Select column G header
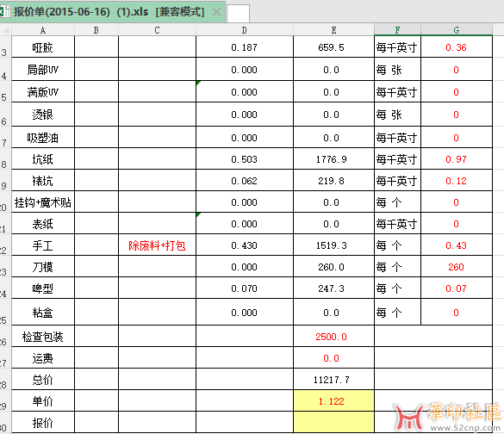 click(x=456, y=30)
